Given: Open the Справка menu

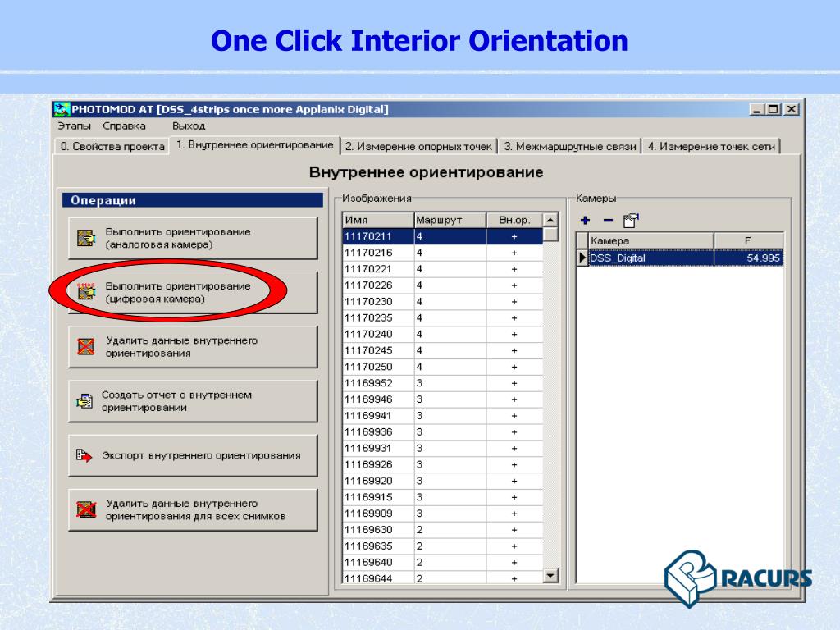Looking at the screenshot, I should point(125,126).
